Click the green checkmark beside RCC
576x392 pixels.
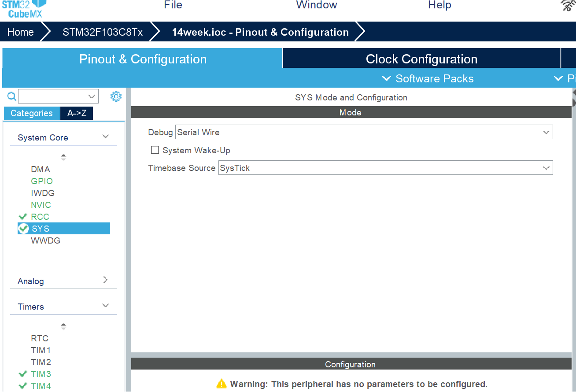coord(23,217)
